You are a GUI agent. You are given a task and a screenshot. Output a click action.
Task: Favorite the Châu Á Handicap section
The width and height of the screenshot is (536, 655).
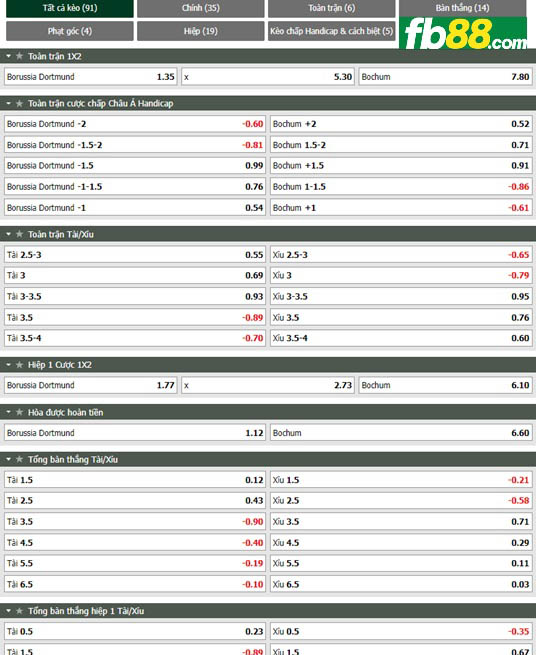(19, 103)
